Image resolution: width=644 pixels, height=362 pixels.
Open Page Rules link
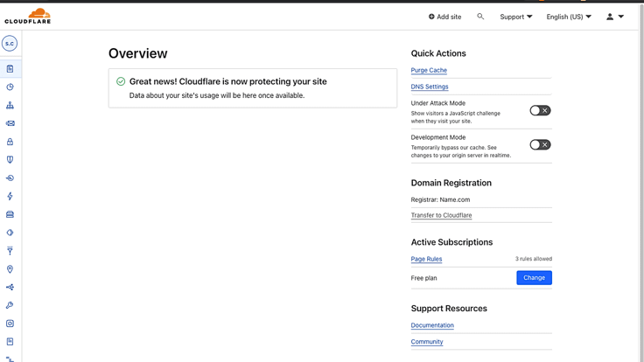(426, 259)
